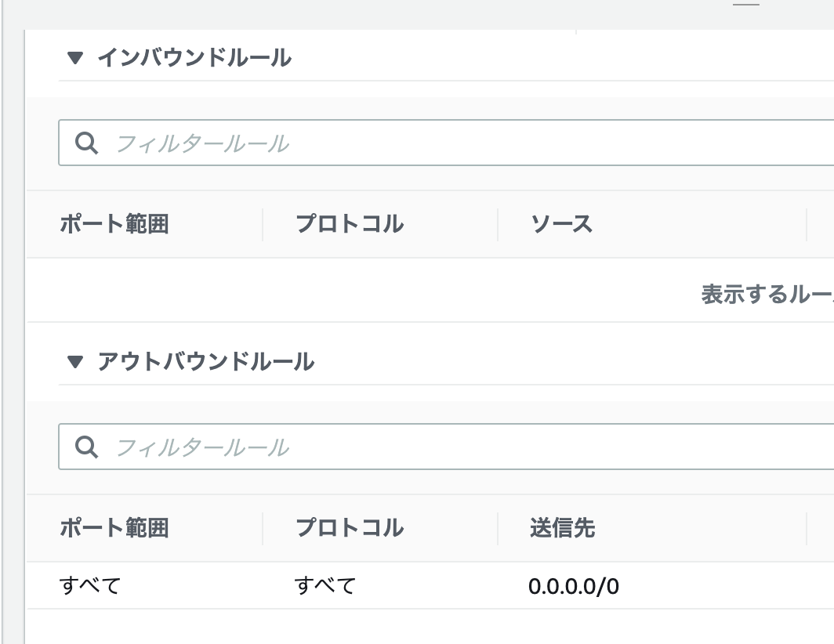Sort inbound rules by ソース header

(562, 224)
